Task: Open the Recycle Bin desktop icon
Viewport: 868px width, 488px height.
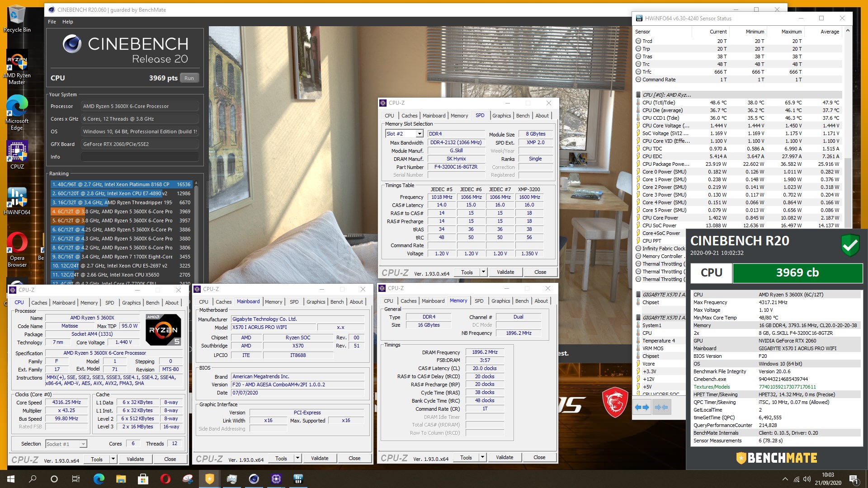Action: coord(17,19)
